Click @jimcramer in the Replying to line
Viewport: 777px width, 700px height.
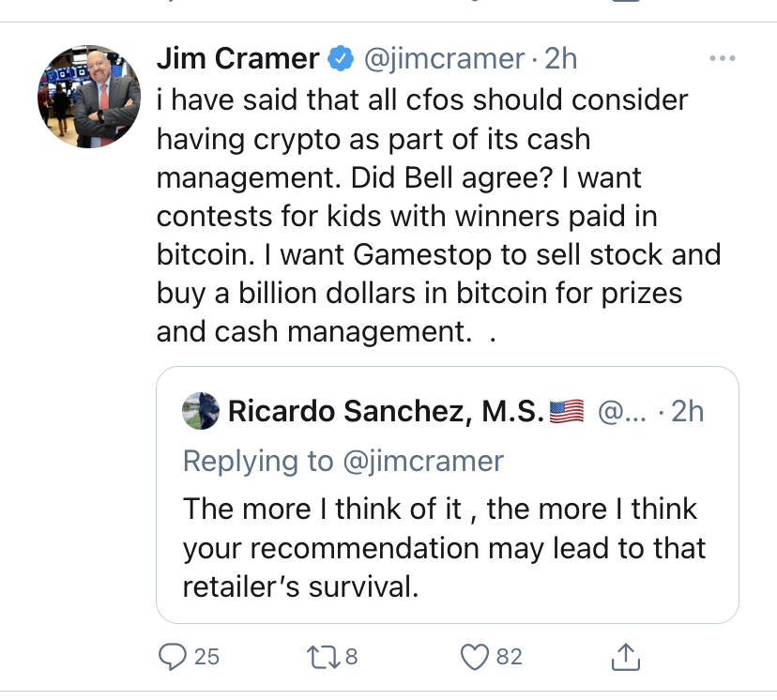click(422, 461)
